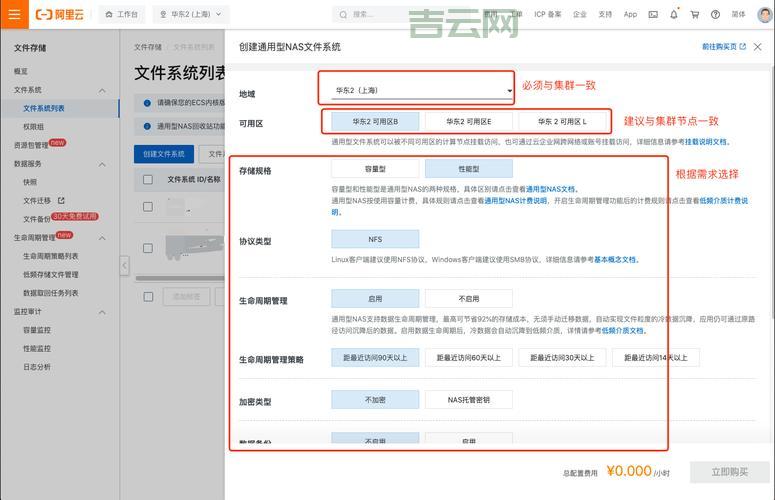Open the 华东2(上海) region dropdown in header

[191, 14]
